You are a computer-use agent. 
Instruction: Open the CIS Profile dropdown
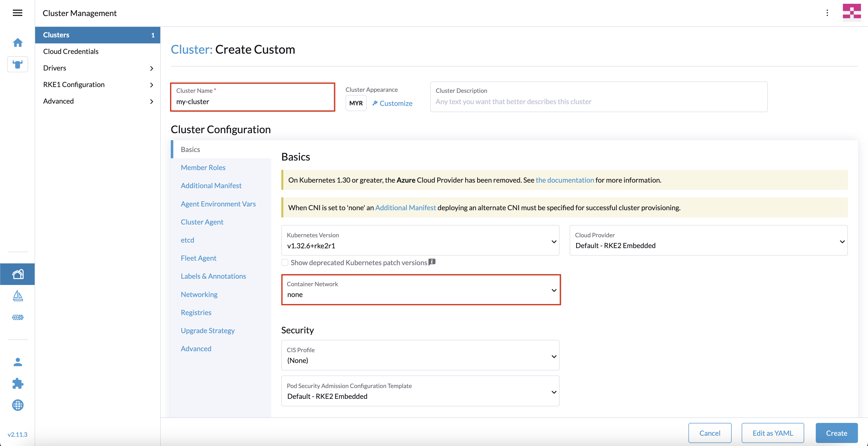(x=420, y=355)
